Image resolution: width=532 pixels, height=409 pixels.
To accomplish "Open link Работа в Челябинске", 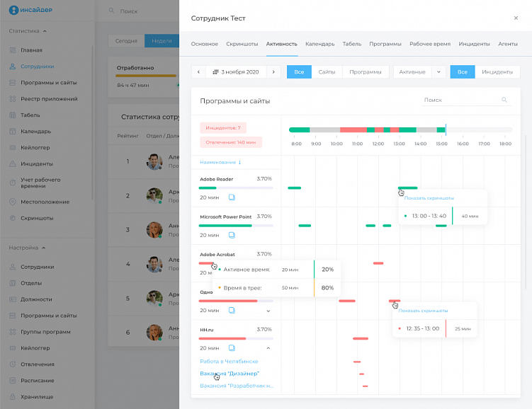I will pyautogui.click(x=229, y=361).
